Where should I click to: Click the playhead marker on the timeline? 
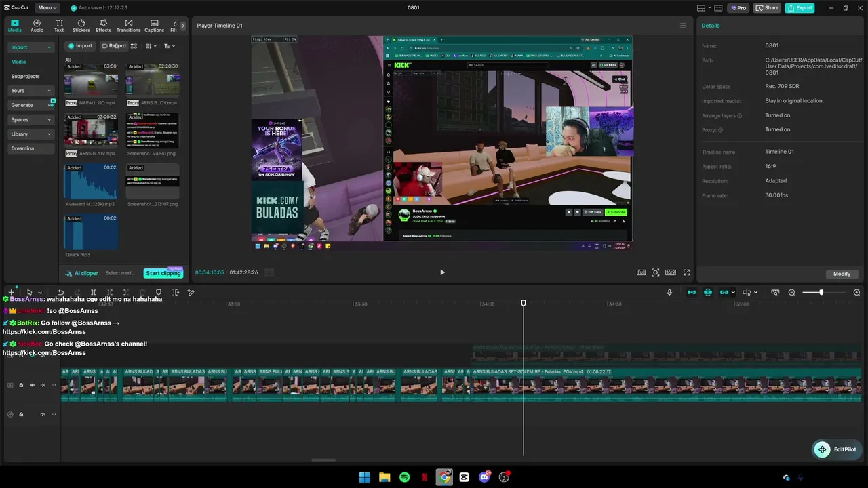tap(524, 303)
